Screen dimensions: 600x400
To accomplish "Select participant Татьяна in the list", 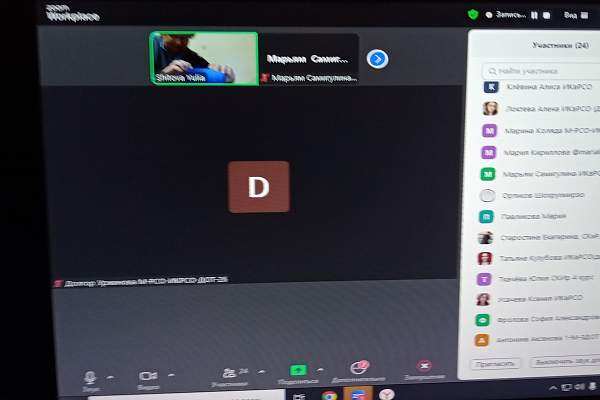I will 540,258.
